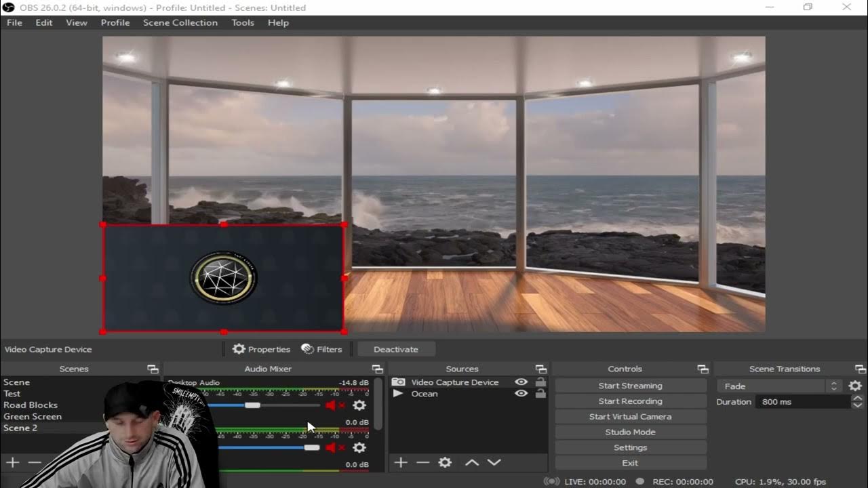The image size is (868, 488).
Task: Open Desktop Audio gear settings
Action: click(x=359, y=405)
